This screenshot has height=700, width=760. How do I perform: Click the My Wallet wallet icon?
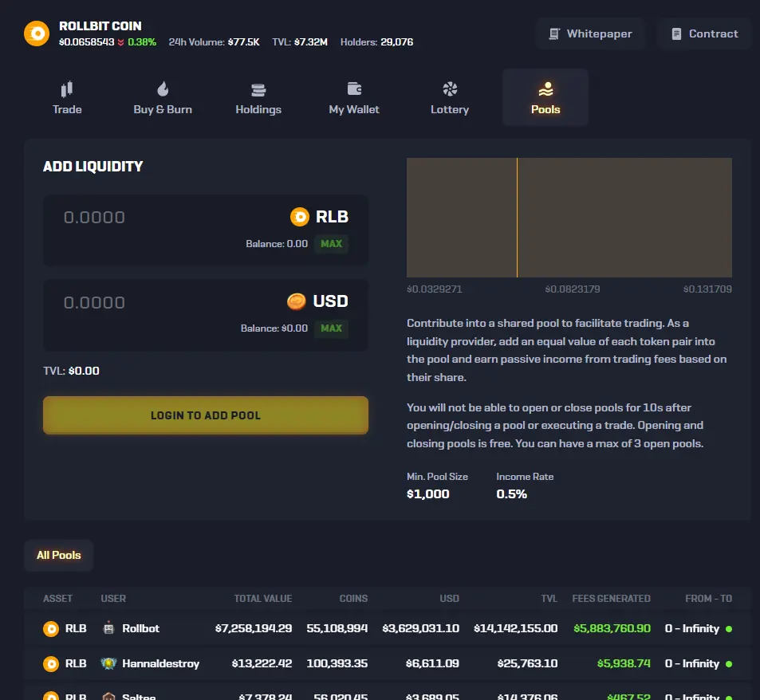[x=354, y=88]
